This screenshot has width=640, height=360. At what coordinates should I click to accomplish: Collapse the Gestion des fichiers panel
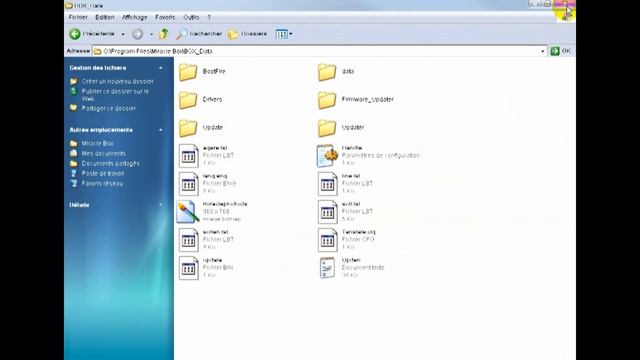[160, 68]
